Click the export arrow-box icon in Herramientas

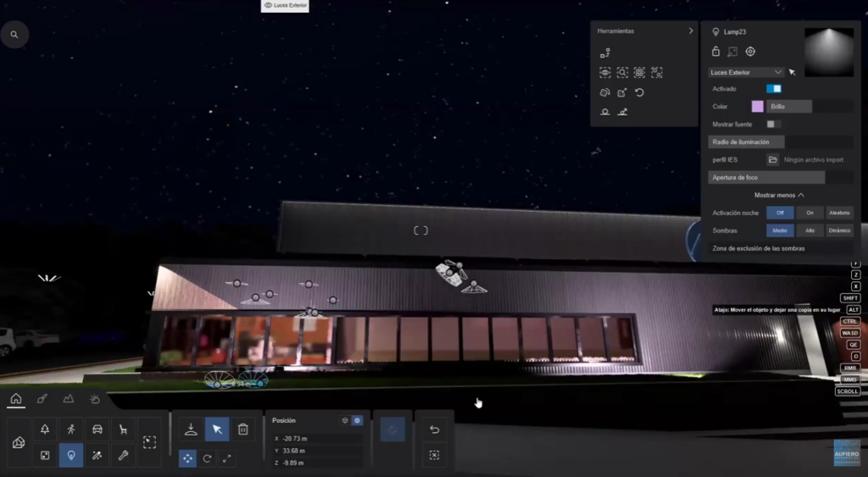[x=622, y=92]
